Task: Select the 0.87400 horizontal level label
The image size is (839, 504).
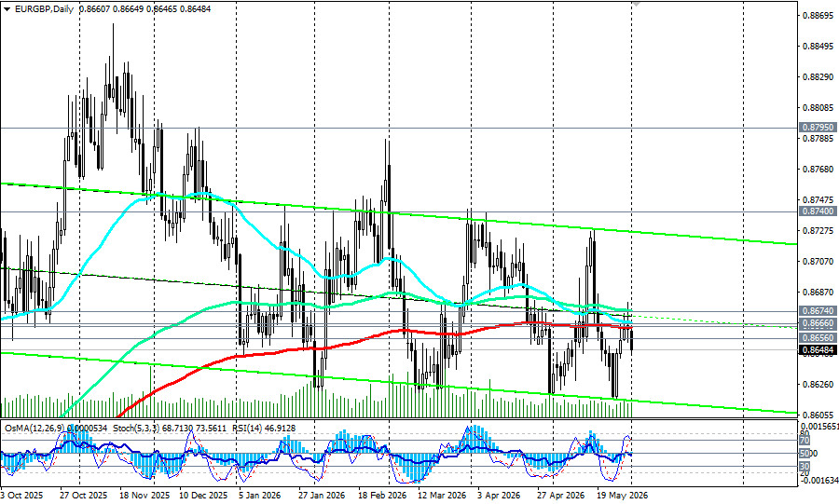Action: point(818,211)
